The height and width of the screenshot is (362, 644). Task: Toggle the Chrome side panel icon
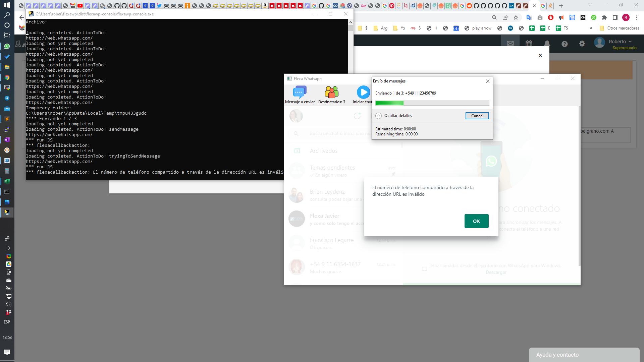tap(615, 17)
